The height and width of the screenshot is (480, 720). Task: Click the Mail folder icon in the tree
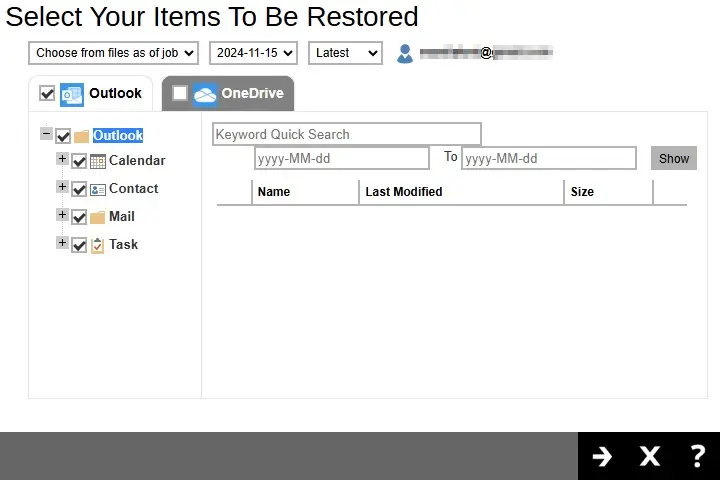click(x=98, y=217)
